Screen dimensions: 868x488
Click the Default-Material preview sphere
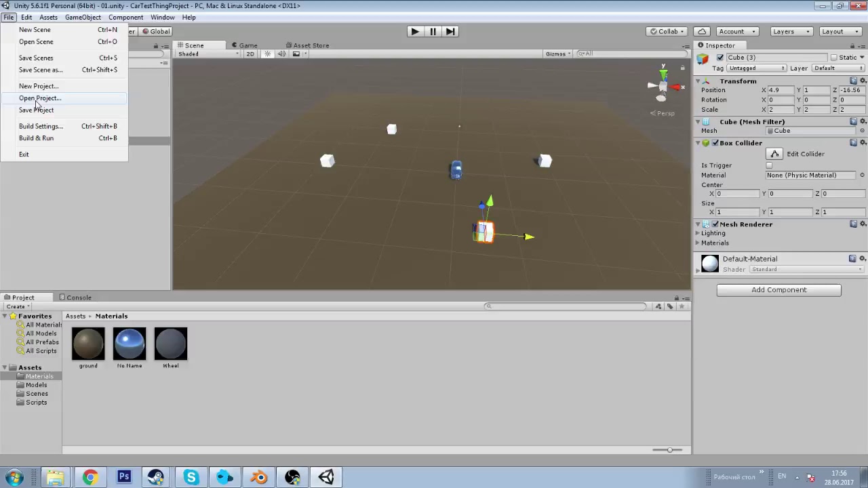pos(710,264)
